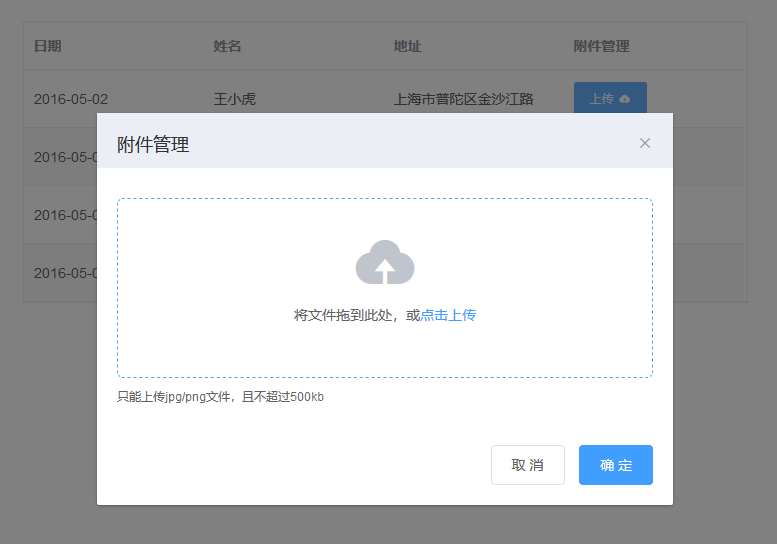This screenshot has height=544, width=777.
Task: Click 上传 button in 王小虎 row
Action: [610, 98]
